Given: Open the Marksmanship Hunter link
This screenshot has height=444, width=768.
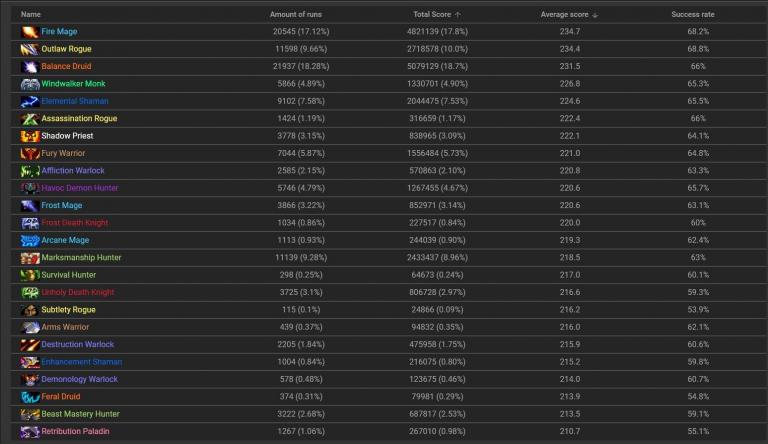Looking at the screenshot, I should click(81, 258).
